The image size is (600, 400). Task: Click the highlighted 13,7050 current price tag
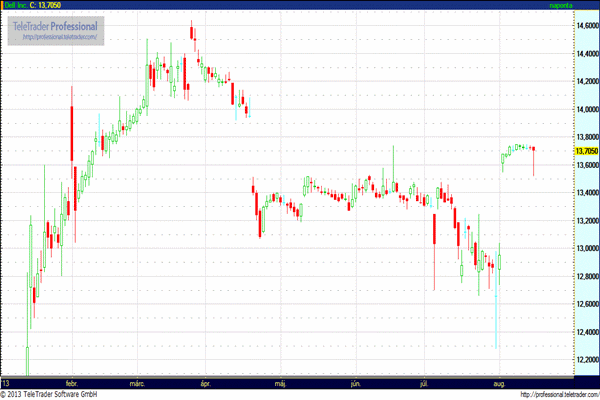tap(586, 151)
